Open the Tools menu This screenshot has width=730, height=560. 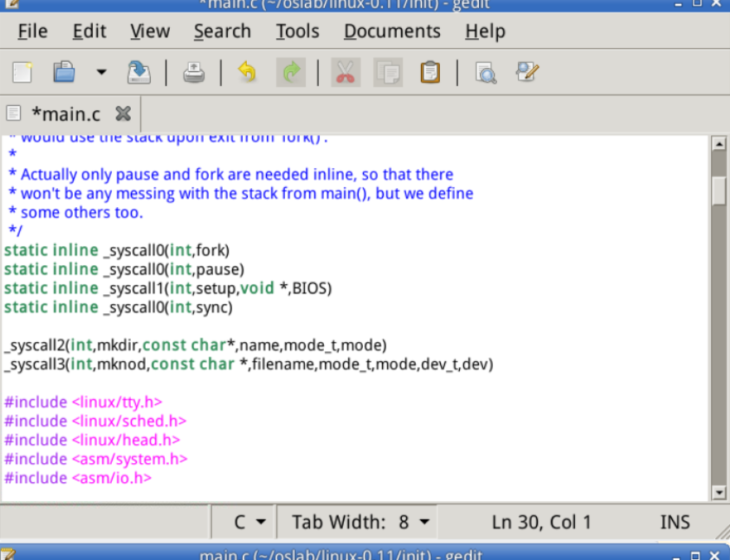click(297, 31)
